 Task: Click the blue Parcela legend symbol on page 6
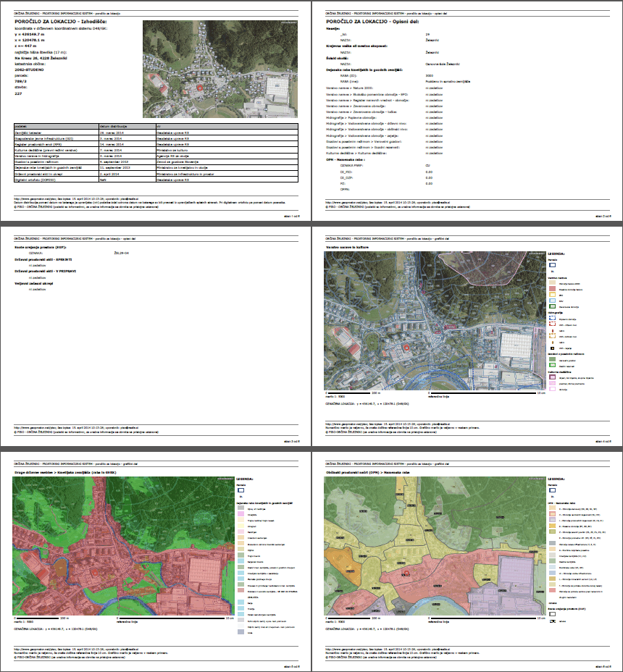551,490
